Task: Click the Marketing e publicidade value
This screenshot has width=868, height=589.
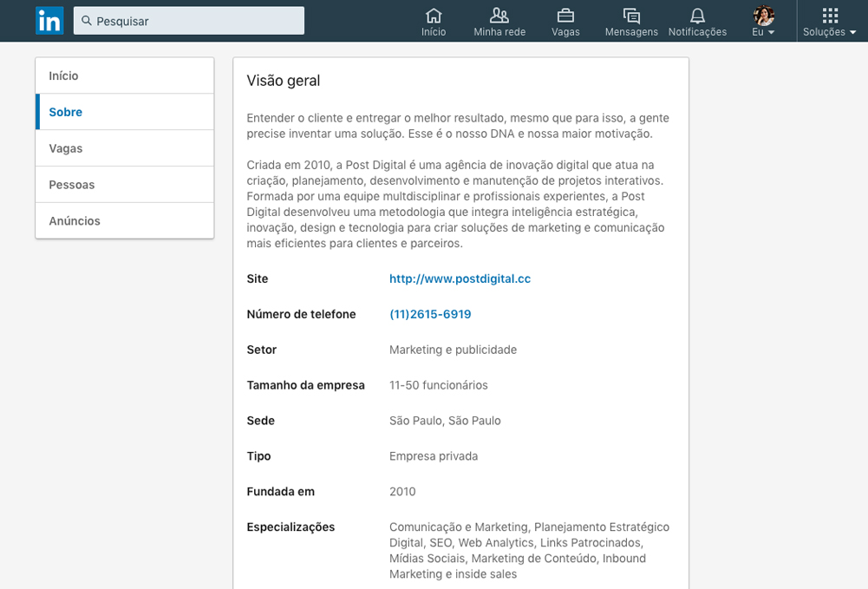Action: click(453, 350)
